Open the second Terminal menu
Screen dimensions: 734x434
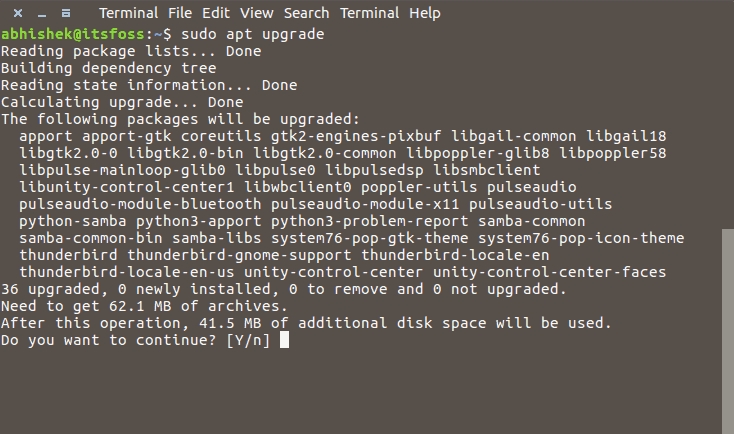coord(383,13)
